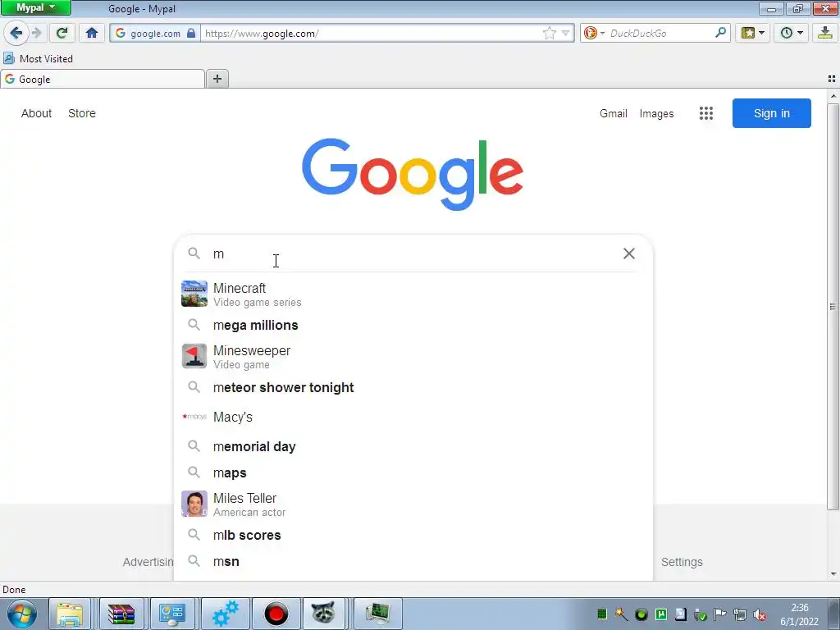This screenshot has width=840, height=630.
Task: Go back with the browser back arrow
Action: (16, 33)
